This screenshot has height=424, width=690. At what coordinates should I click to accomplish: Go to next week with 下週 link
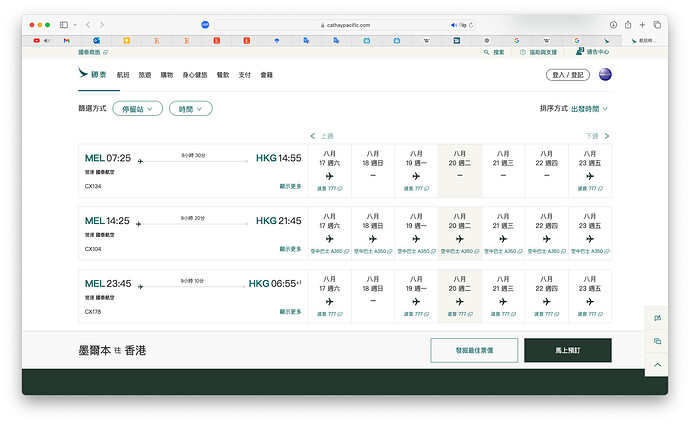597,135
